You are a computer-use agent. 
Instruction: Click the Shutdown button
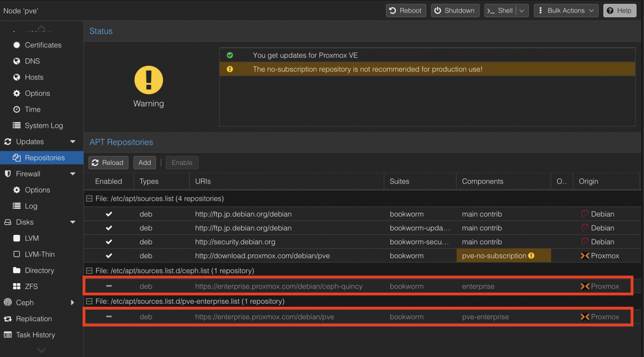[x=455, y=11]
